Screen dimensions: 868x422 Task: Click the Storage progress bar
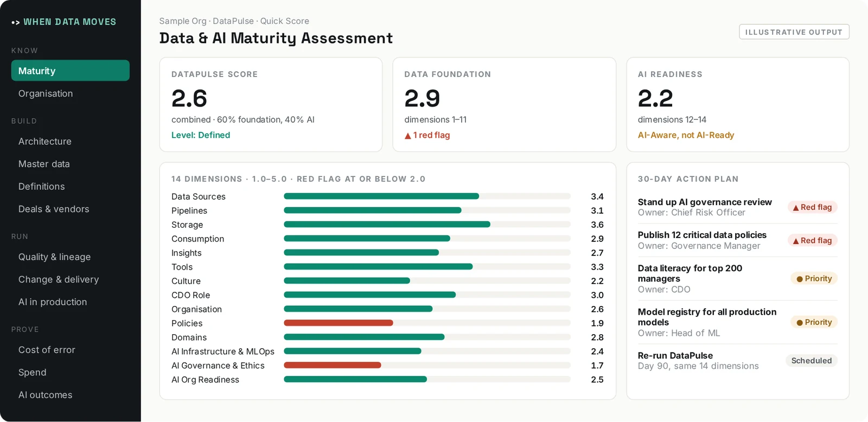coord(427,225)
